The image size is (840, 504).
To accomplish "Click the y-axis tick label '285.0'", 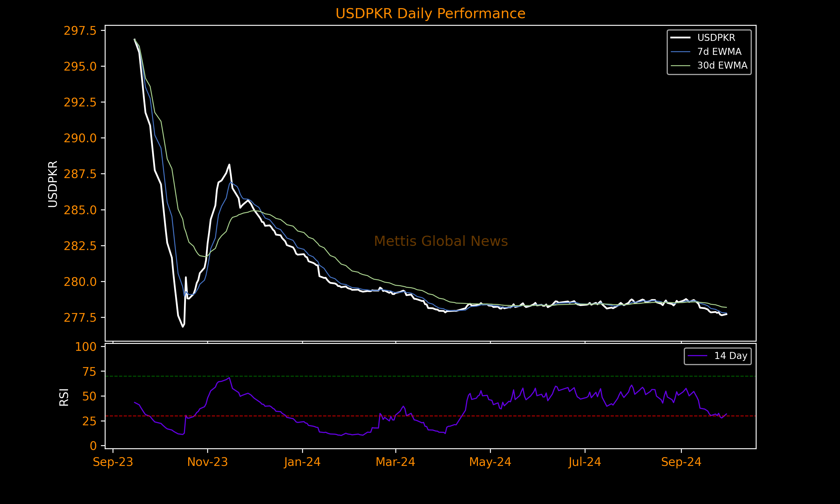I will 80,210.
